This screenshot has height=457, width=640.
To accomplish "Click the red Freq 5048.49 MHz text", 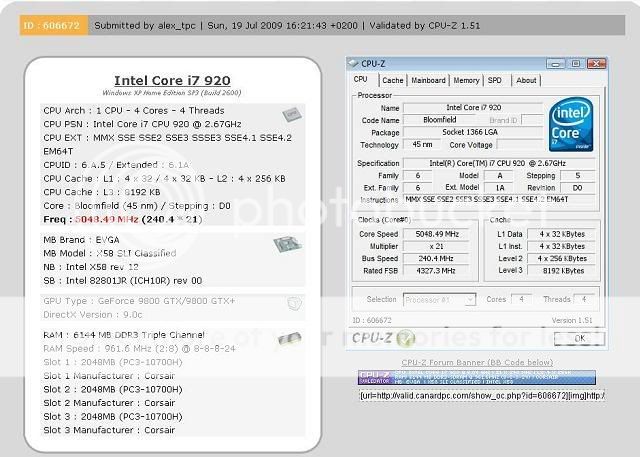I will [107, 220].
